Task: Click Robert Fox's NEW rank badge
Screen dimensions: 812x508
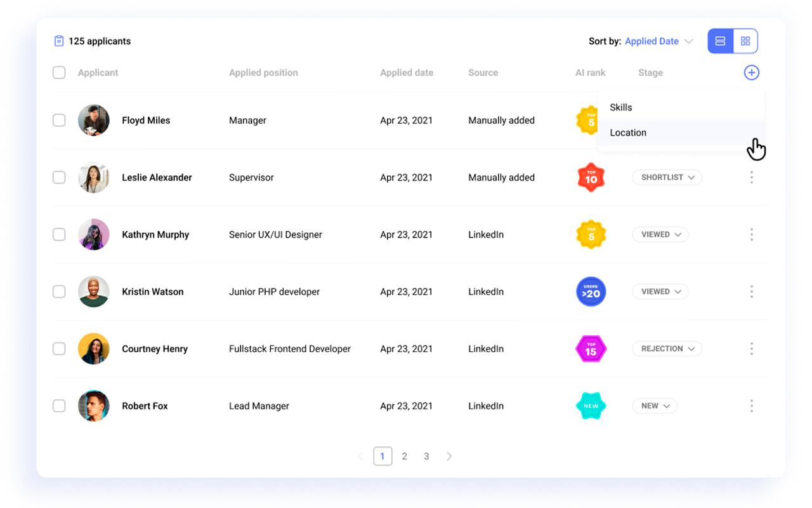Action: [591, 406]
